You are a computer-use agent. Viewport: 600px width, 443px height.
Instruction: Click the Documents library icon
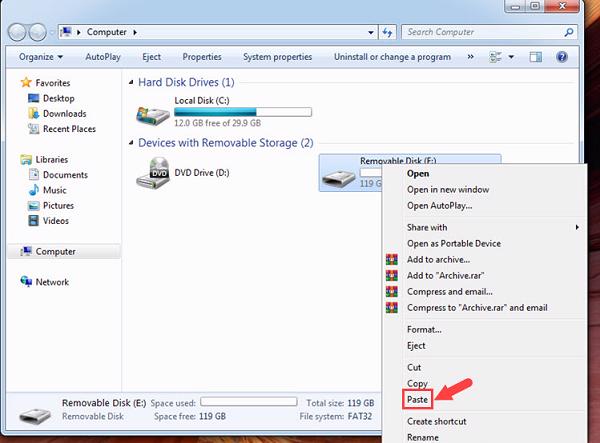[x=34, y=174]
